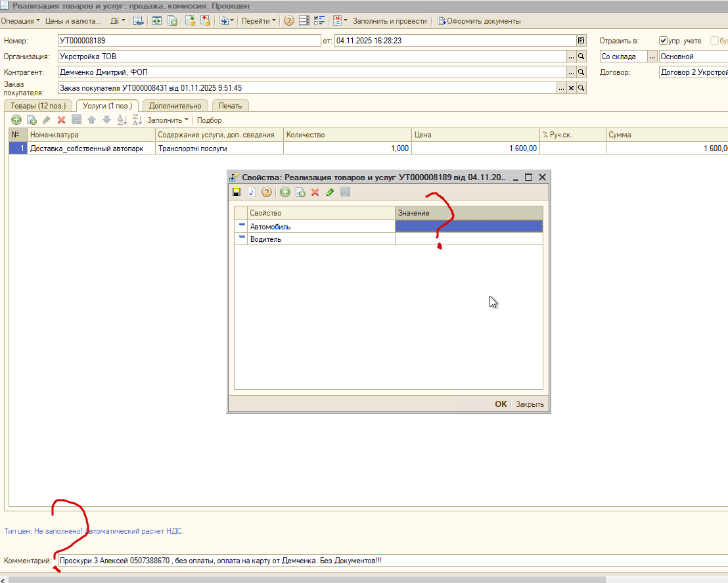The image size is (728, 583).
Task: Open selection for Контрагент field
Action: (x=571, y=72)
